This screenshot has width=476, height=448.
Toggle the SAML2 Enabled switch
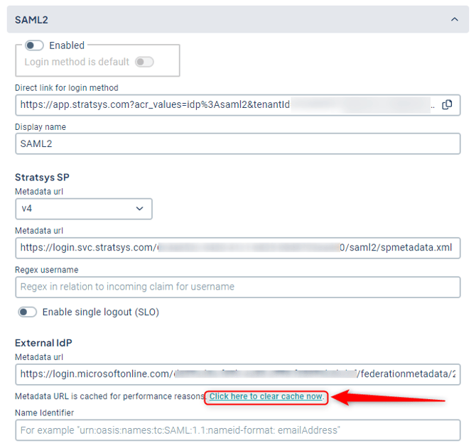point(34,45)
